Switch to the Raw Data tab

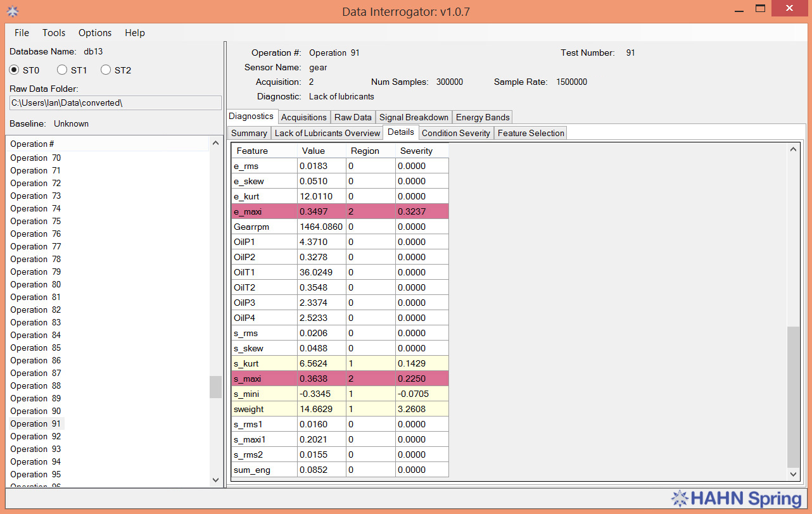coord(353,117)
